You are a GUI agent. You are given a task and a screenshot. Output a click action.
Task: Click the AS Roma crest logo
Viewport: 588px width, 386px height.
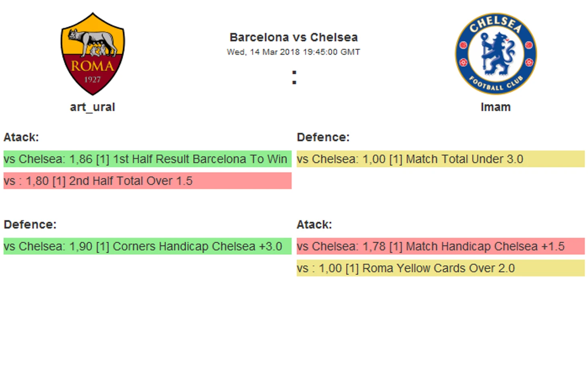click(93, 54)
